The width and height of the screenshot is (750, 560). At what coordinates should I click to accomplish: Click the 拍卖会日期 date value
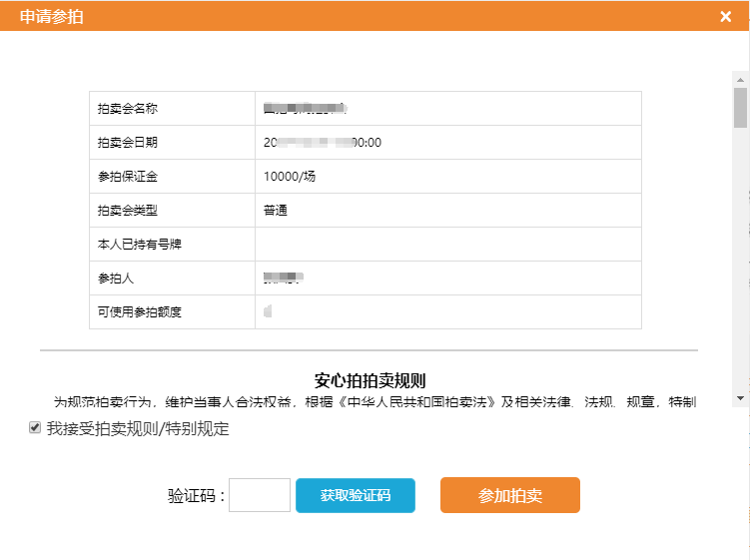click(323, 142)
